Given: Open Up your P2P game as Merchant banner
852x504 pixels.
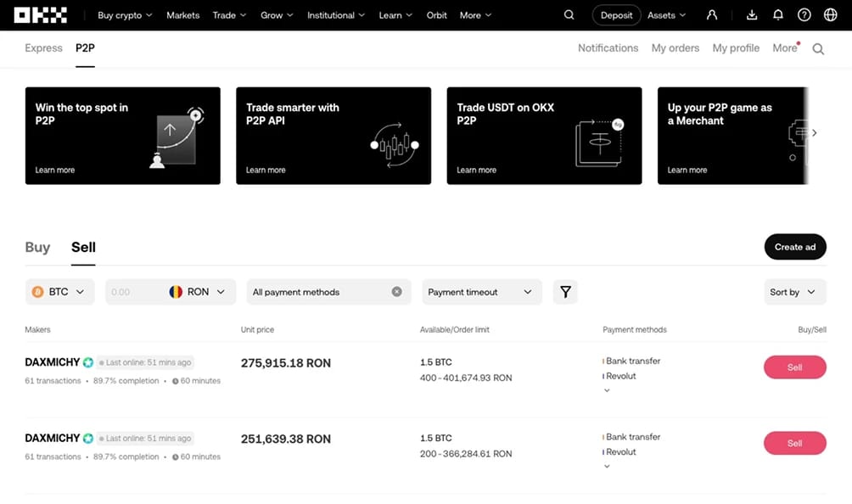Looking at the screenshot, I should 733,136.
